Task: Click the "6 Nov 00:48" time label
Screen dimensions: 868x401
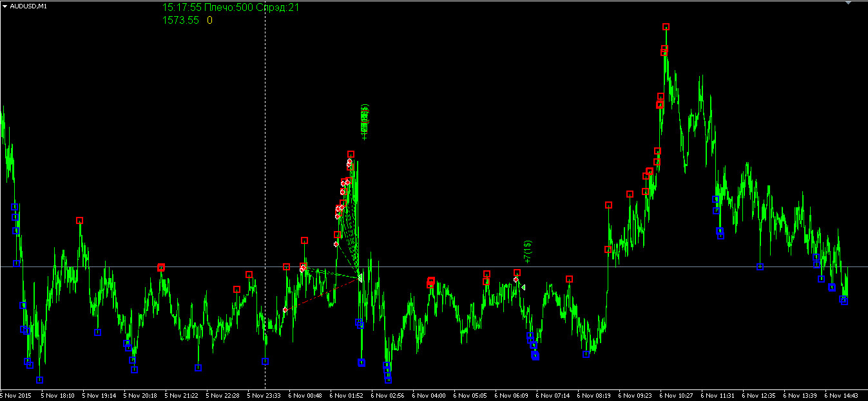Action: pos(306,396)
